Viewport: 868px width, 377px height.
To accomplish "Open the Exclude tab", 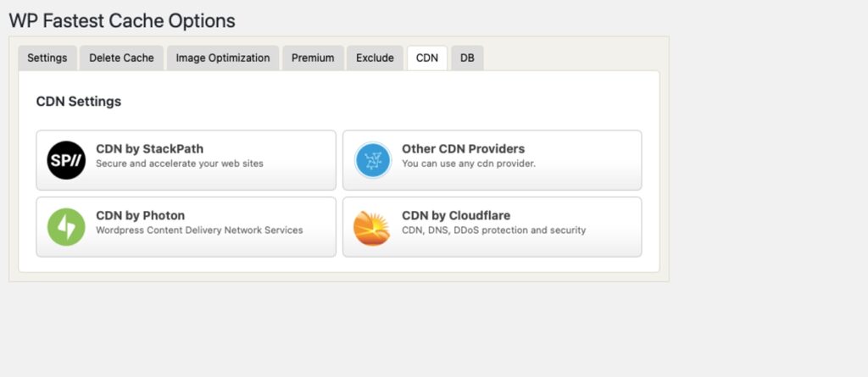I will (x=375, y=58).
